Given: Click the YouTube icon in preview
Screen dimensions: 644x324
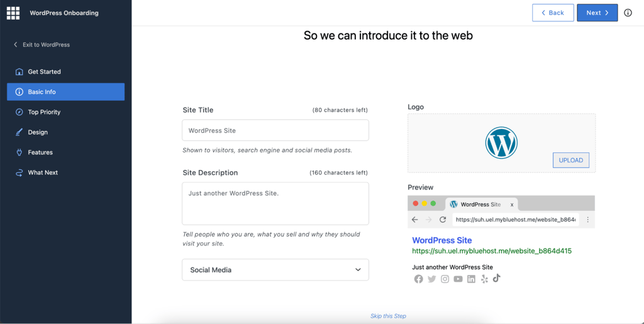Looking at the screenshot, I should coord(458,279).
